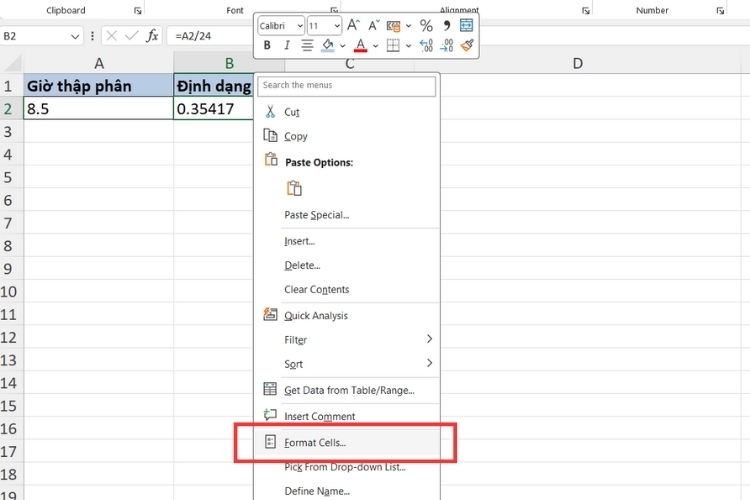The width and height of the screenshot is (750, 500).
Task: Increase font size with the larger A
Action: [x=353, y=25]
